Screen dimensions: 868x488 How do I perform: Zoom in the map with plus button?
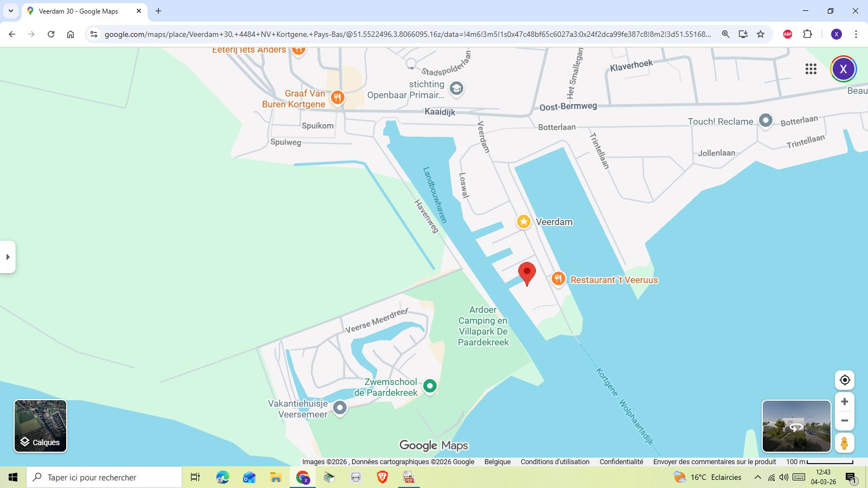click(x=844, y=402)
